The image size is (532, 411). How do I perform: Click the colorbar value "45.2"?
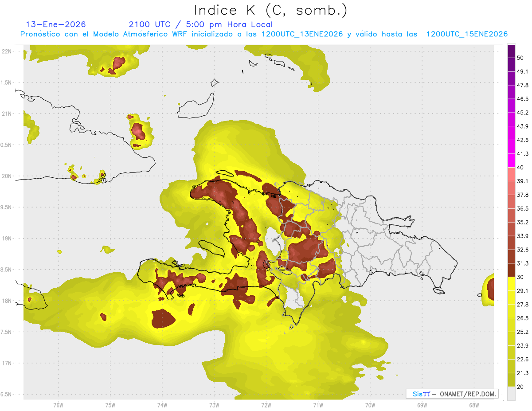pos(523,113)
